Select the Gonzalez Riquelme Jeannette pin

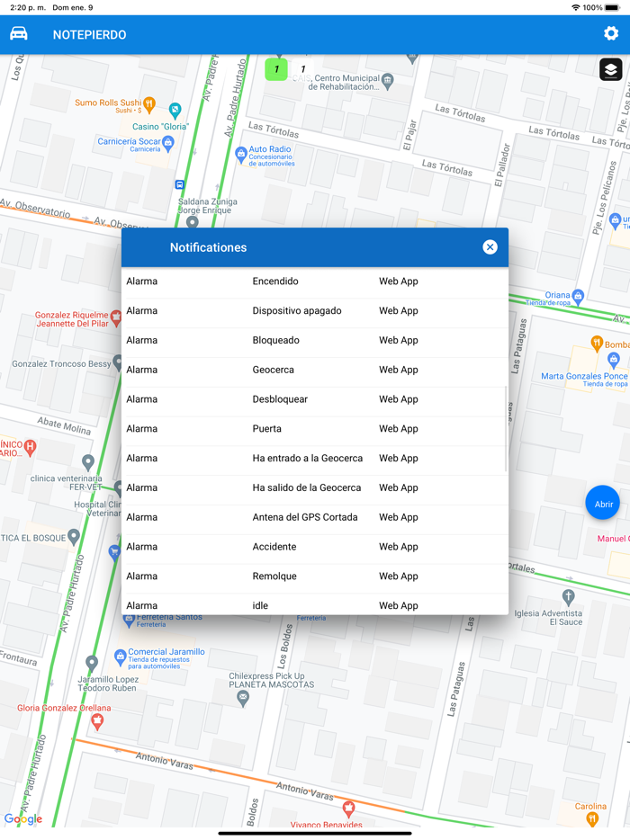click(x=116, y=319)
